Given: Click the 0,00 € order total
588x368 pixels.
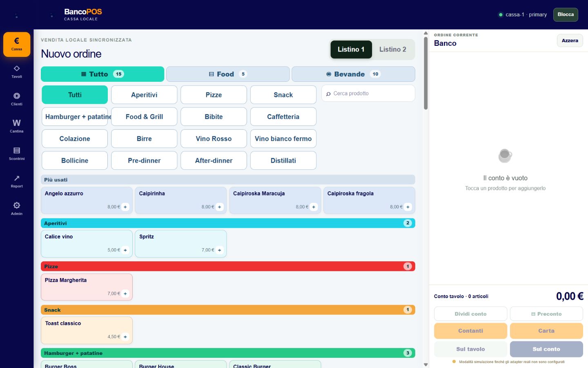Looking at the screenshot, I should [570, 296].
